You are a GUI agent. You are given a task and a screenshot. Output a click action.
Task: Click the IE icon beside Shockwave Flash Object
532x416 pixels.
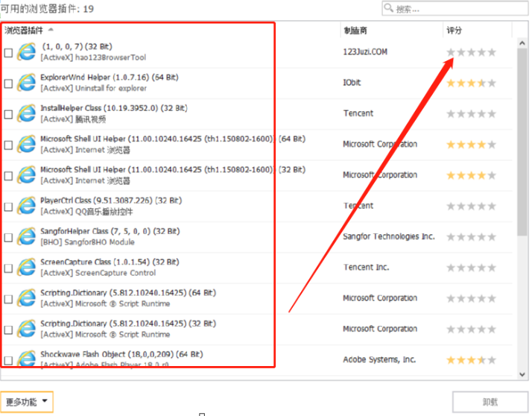coord(27,359)
